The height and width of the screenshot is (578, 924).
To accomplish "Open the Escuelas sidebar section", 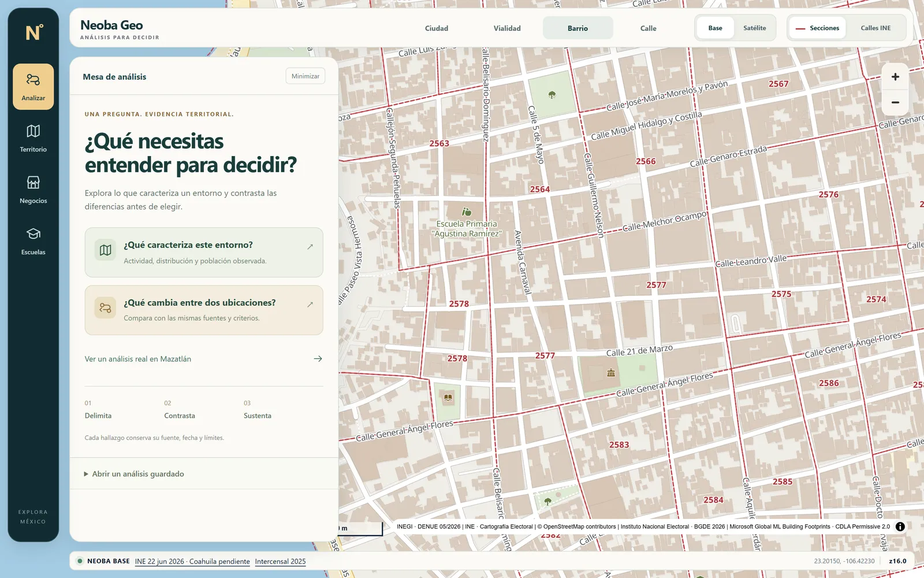I will pyautogui.click(x=33, y=241).
